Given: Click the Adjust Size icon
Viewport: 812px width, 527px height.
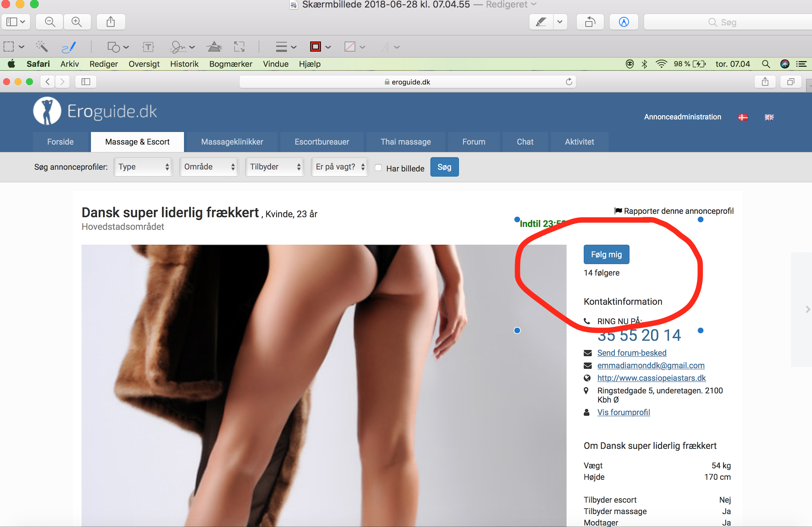Looking at the screenshot, I should pyautogui.click(x=239, y=47).
